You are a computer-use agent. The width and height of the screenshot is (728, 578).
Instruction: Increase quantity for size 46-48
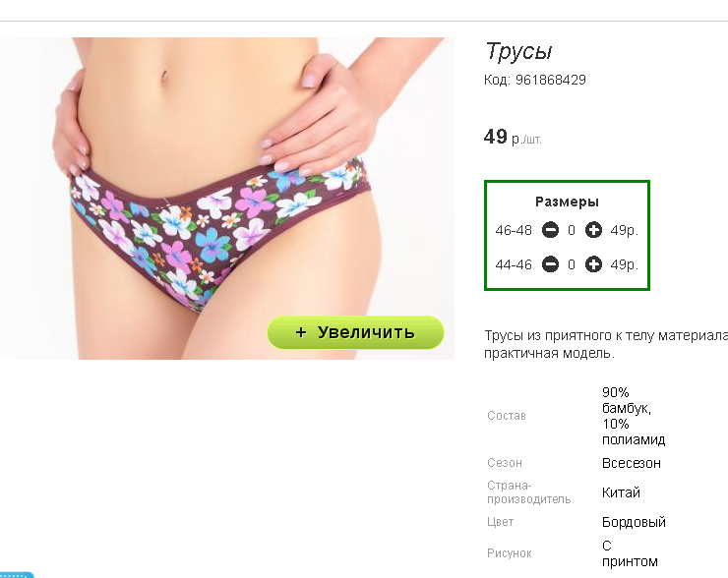tap(593, 230)
